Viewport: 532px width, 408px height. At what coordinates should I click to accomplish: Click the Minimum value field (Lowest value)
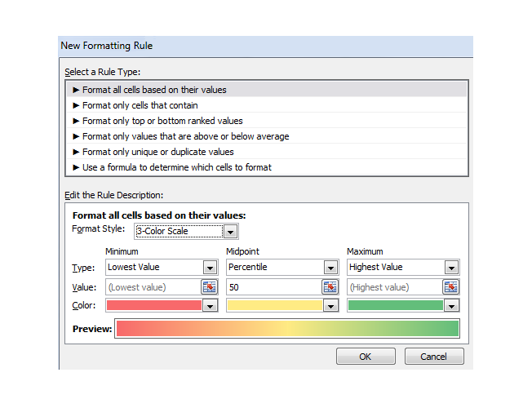(153, 287)
